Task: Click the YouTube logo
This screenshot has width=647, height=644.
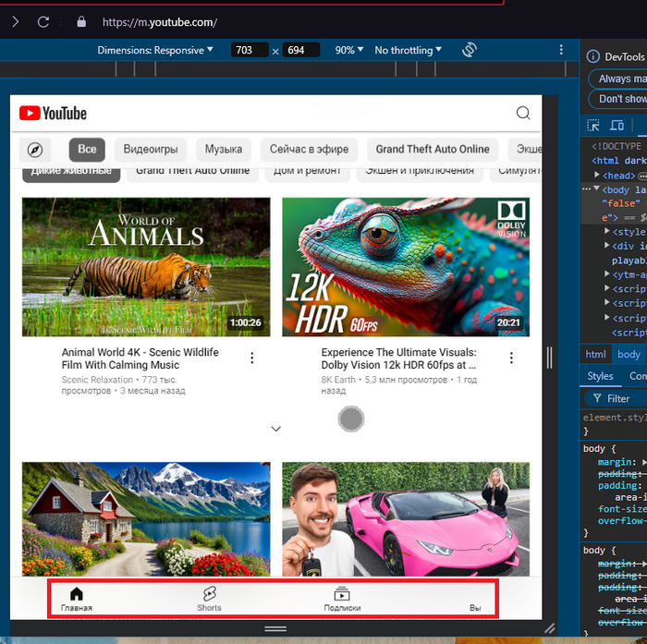Action: point(53,114)
